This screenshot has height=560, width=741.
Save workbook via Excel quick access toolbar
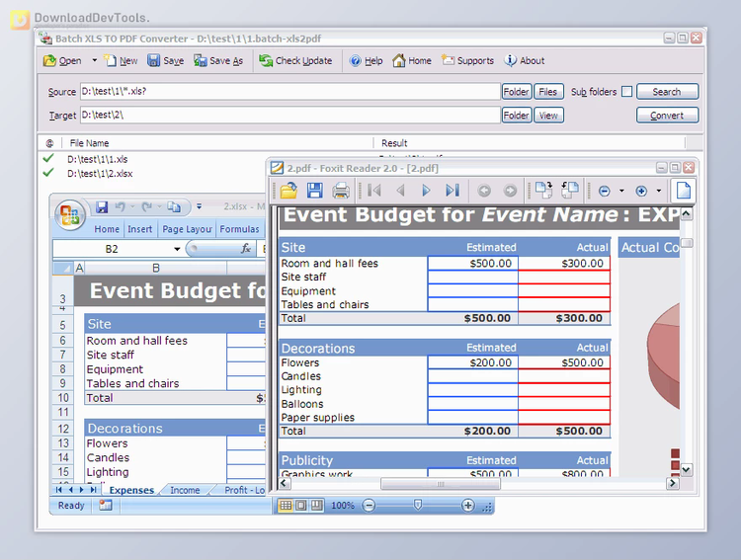pos(102,207)
